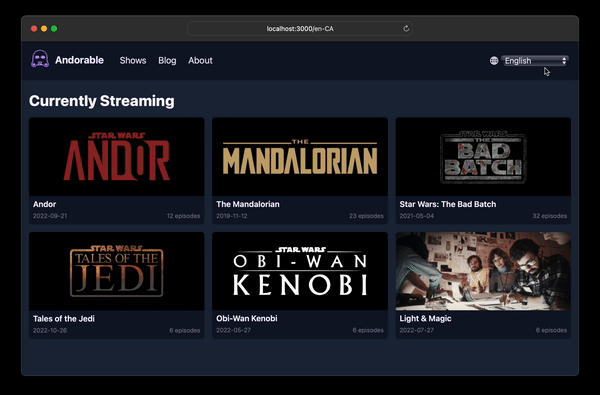The width and height of the screenshot is (600, 395).
Task: Click the 2022-10-26 date text
Action: tap(50, 330)
